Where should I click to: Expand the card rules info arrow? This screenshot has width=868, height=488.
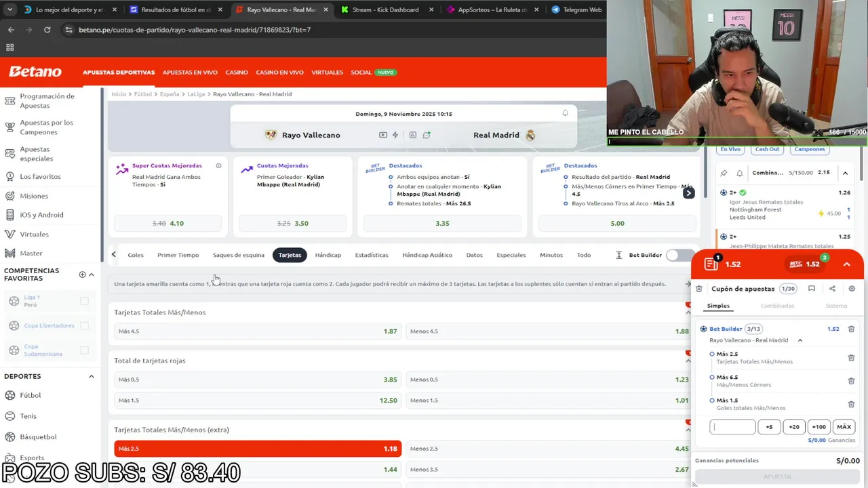[x=688, y=284]
